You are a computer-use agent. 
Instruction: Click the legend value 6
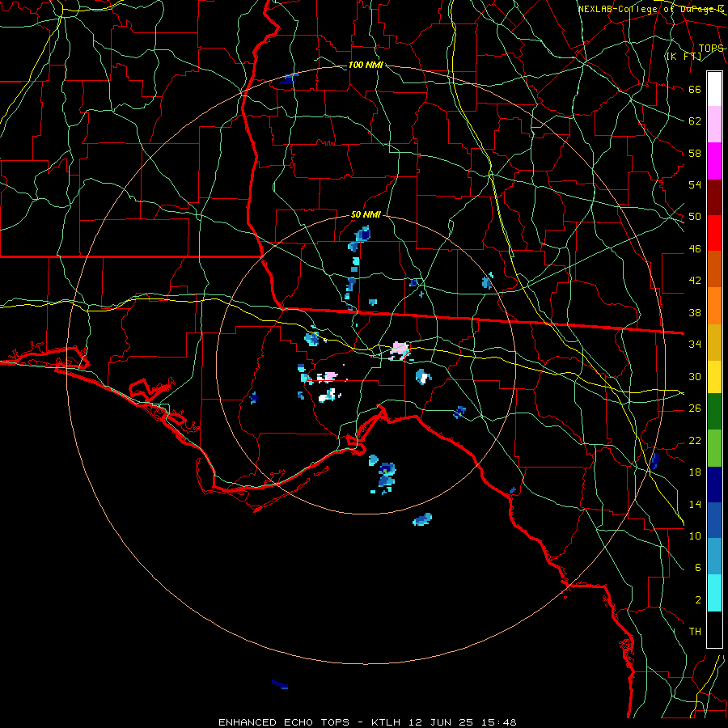point(697,568)
